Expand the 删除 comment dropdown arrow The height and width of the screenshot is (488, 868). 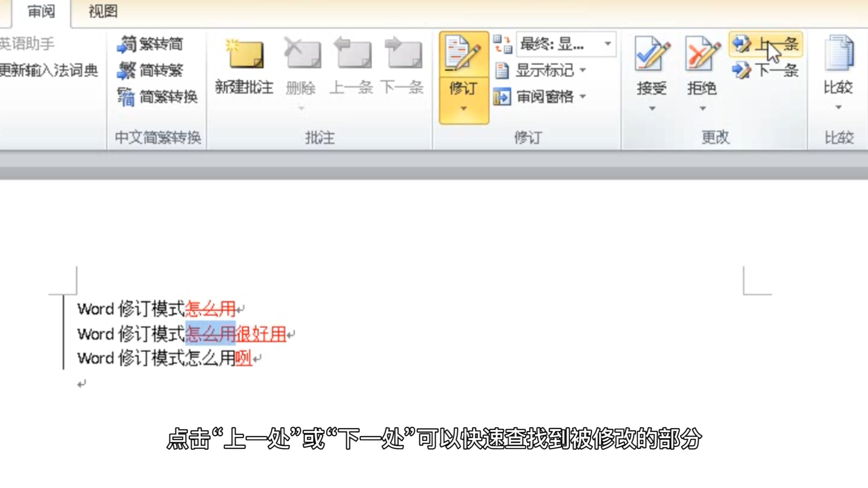click(301, 108)
